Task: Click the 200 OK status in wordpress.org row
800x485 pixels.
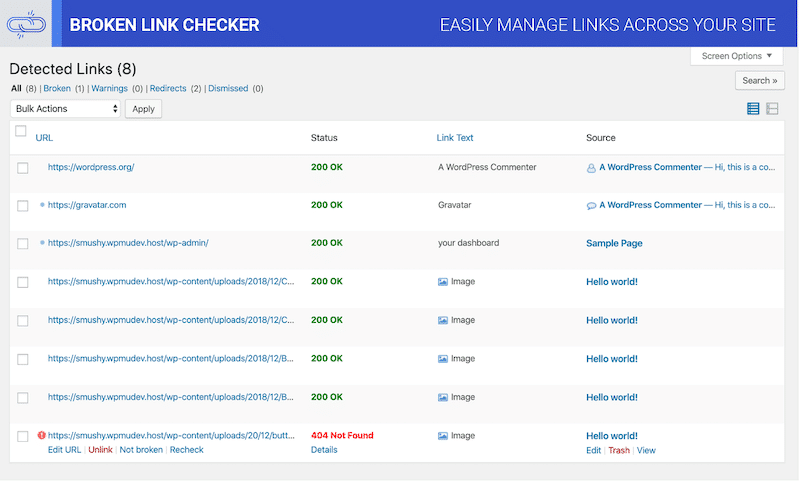Action: click(327, 167)
